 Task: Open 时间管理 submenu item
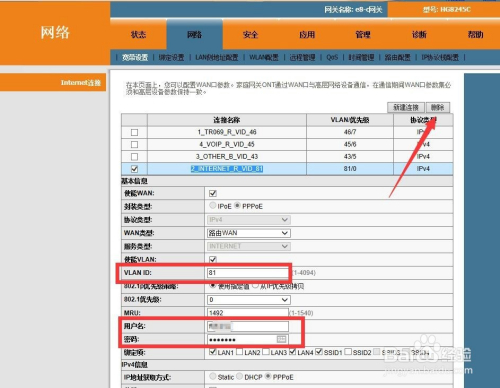tap(361, 57)
